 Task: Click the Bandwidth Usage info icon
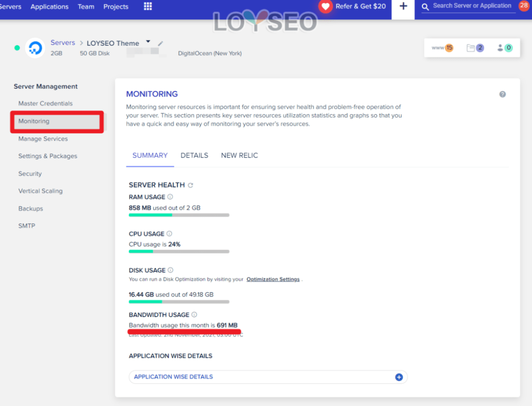tap(194, 314)
